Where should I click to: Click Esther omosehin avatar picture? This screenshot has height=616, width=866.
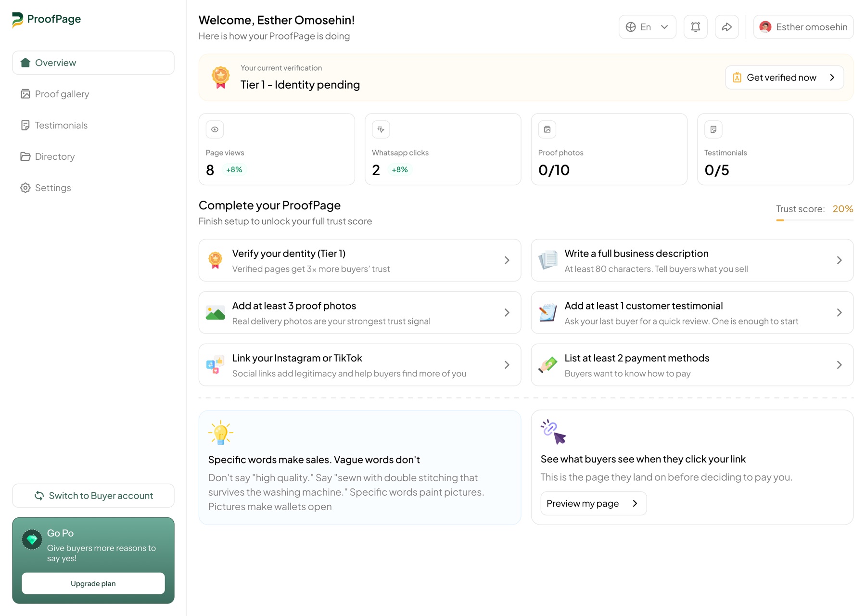765,27
